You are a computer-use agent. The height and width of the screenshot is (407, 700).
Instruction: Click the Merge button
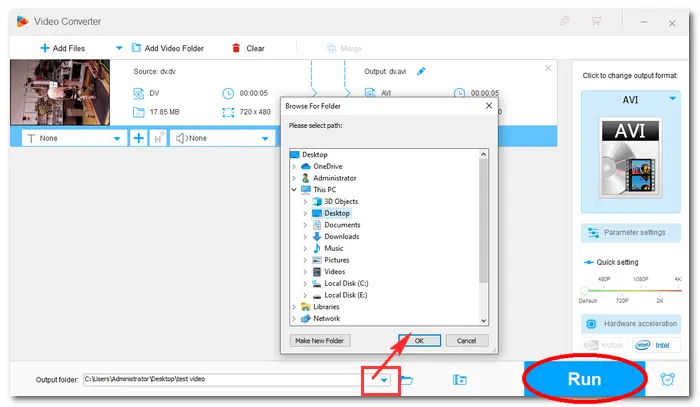coord(344,48)
